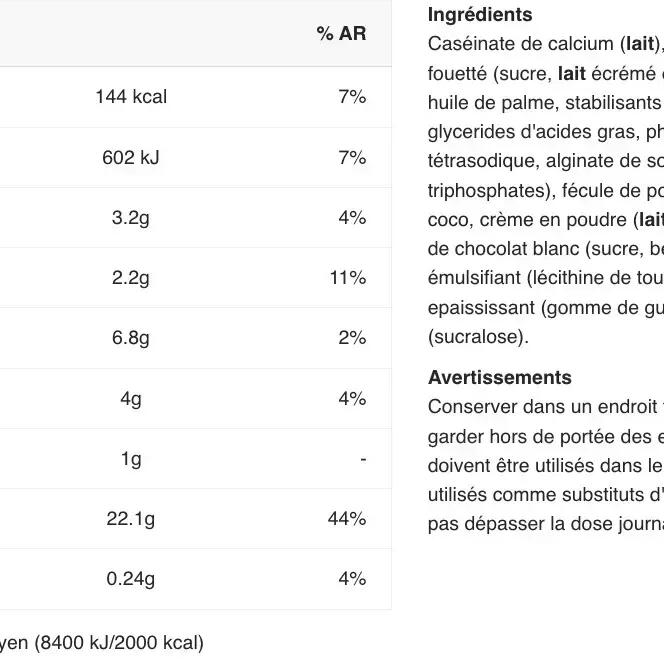Select the 3.2g table value
The width and height of the screenshot is (664, 664).
pos(131,218)
